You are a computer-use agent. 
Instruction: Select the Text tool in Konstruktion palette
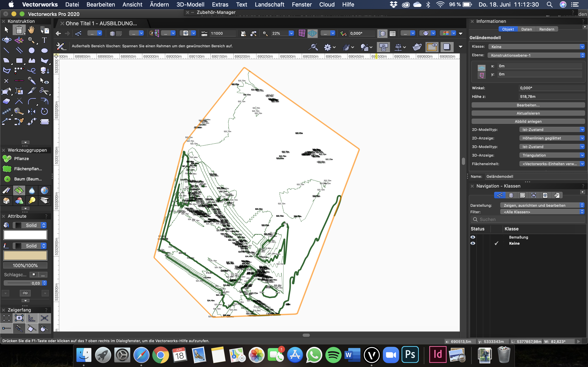[x=44, y=40]
